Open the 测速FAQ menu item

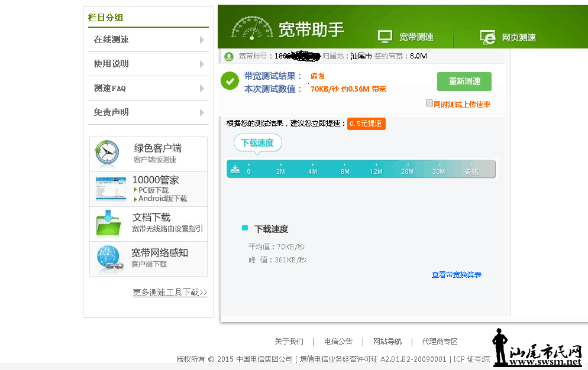pyautogui.click(x=148, y=89)
